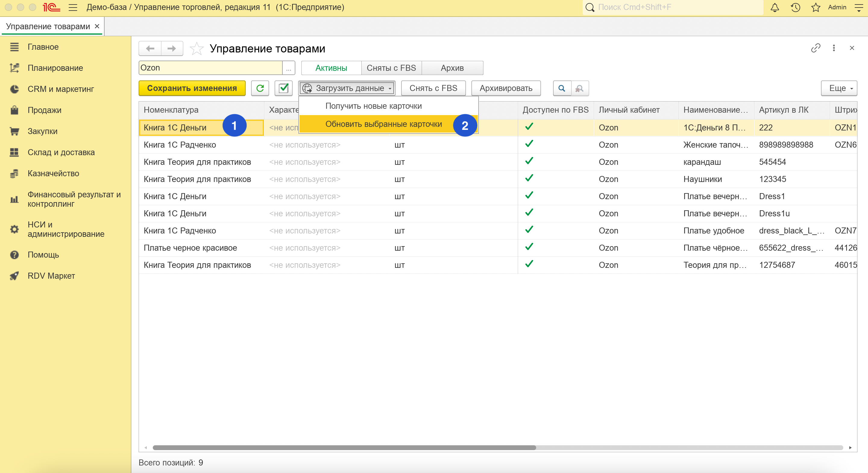Screen dimensions: 868x473
Task: Select Обновить выбранные карточки menu item
Action: point(383,124)
